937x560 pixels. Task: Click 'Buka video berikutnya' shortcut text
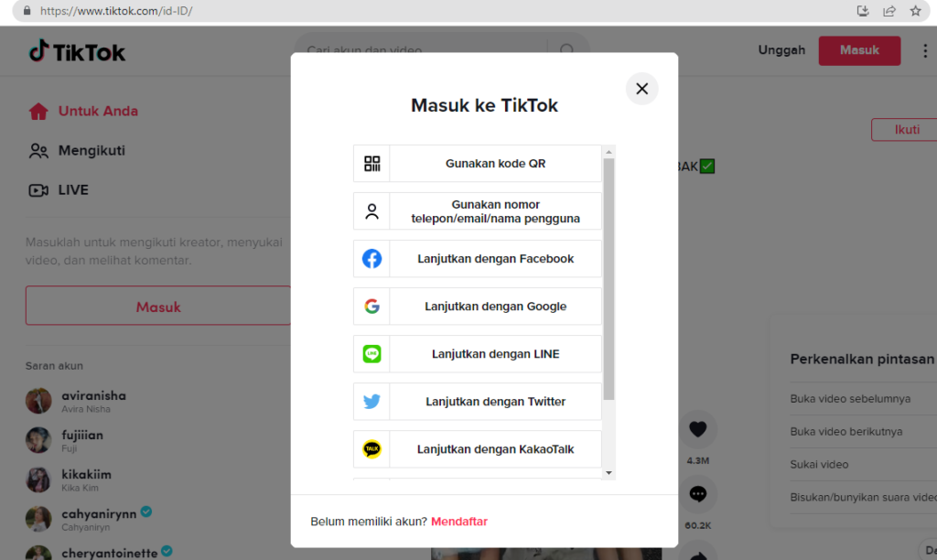coord(846,432)
